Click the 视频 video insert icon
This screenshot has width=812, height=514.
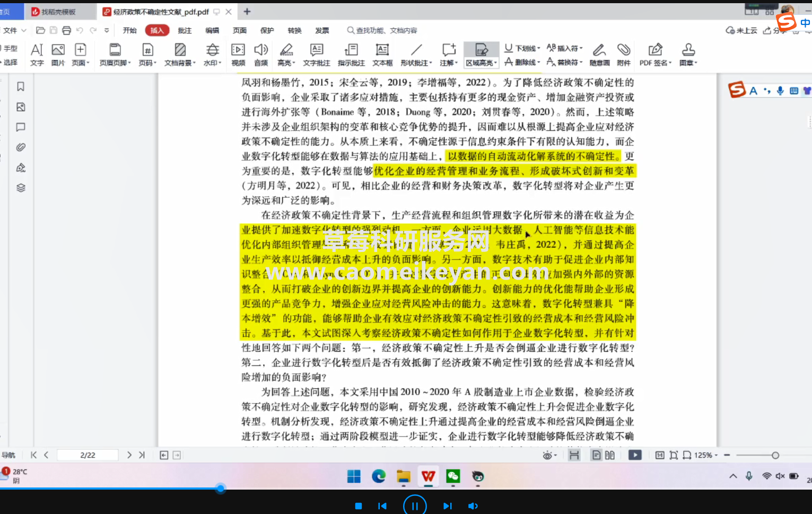tap(238, 55)
